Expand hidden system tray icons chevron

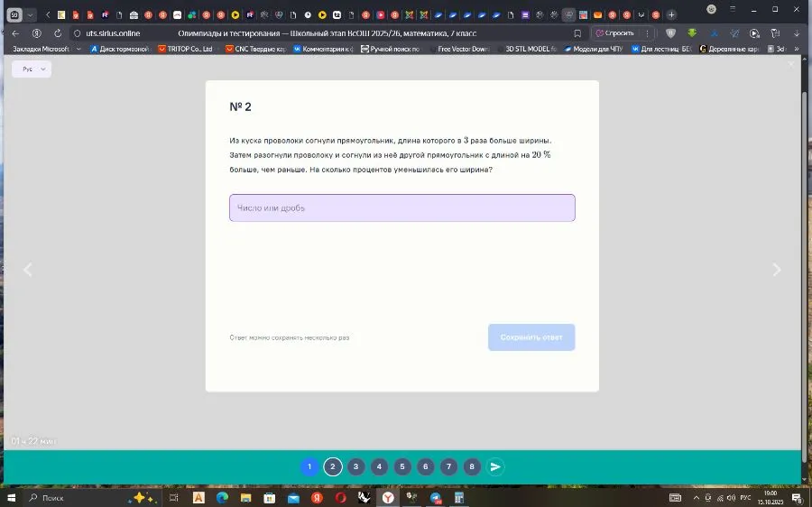coord(696,498)
